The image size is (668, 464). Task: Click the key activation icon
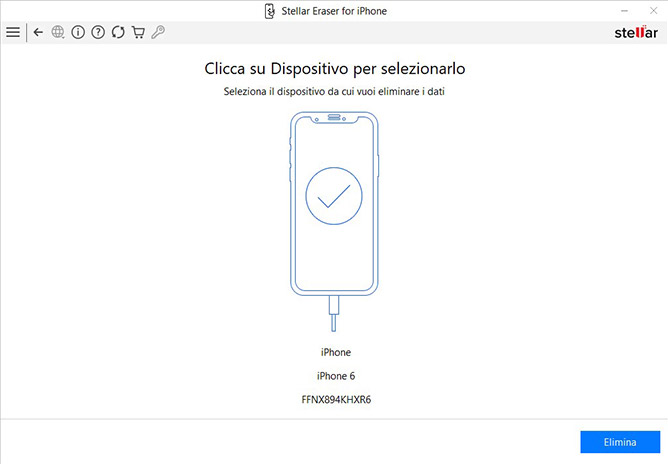coord(158,32)
